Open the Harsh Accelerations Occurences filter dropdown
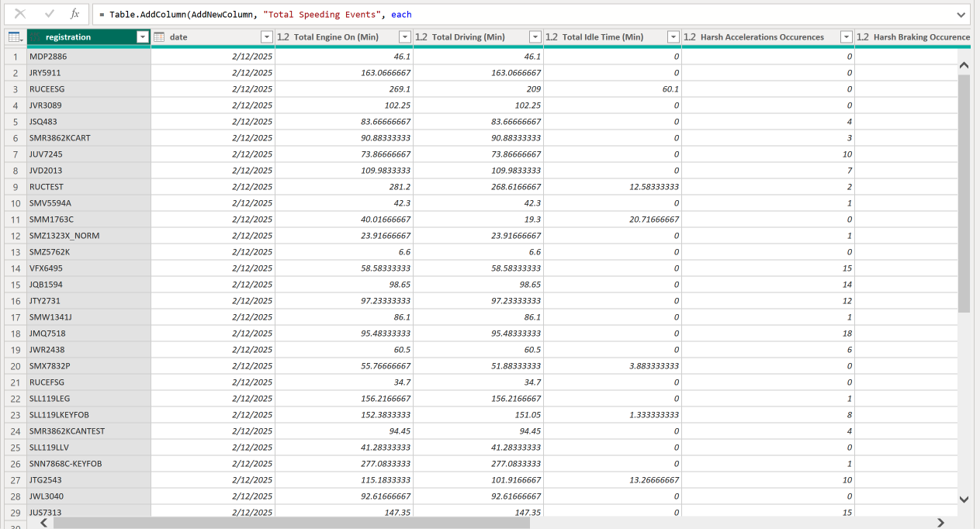Viewport: 980px width, 529px height. (x=845, y=37)
